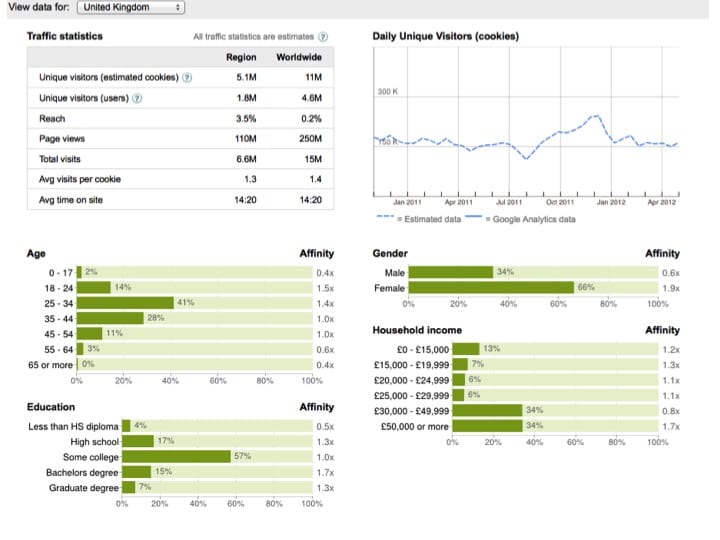Viewport: 720px width, 540px height.
Task: Click the Page views row label
Action: [64, 139]
